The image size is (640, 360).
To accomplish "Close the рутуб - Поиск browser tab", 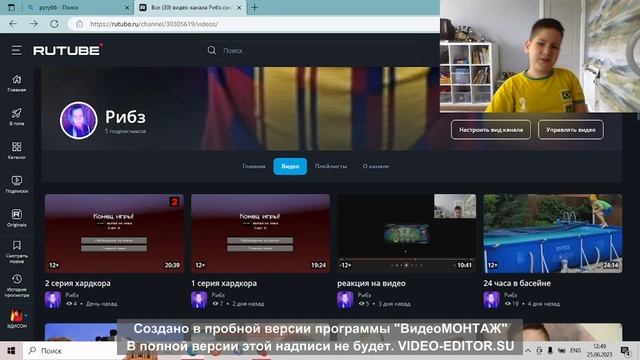I will 127,7.
